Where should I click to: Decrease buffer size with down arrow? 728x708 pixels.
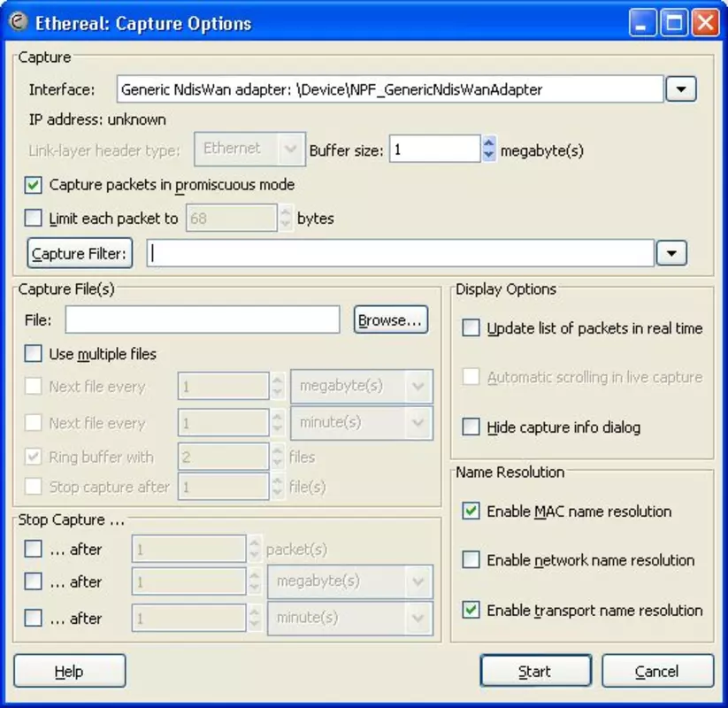coord(488,156)
